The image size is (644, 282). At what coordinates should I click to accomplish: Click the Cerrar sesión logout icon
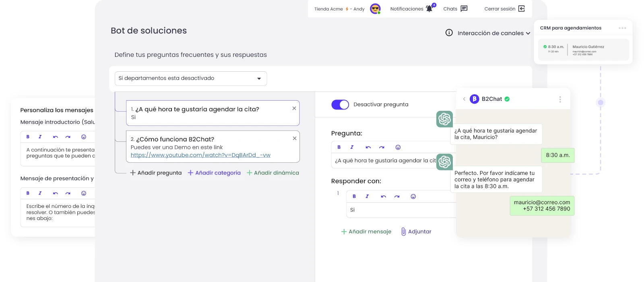tap(522, 8)
